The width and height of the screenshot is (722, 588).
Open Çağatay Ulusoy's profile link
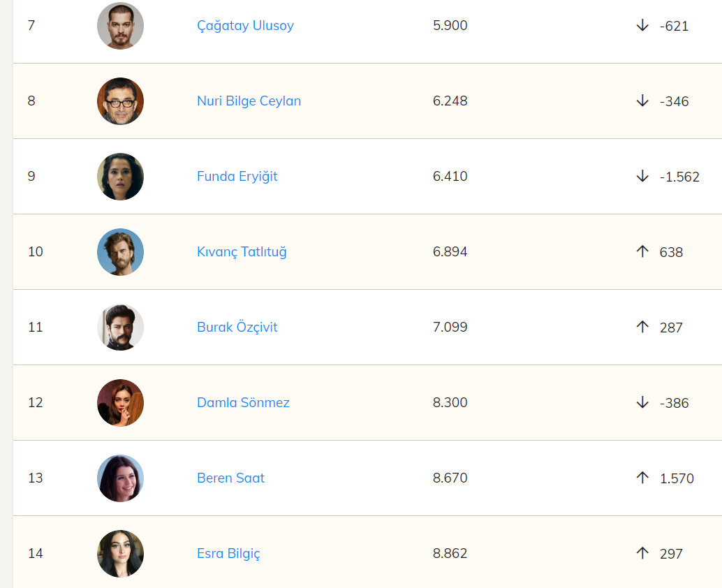[x=245, y=26]
